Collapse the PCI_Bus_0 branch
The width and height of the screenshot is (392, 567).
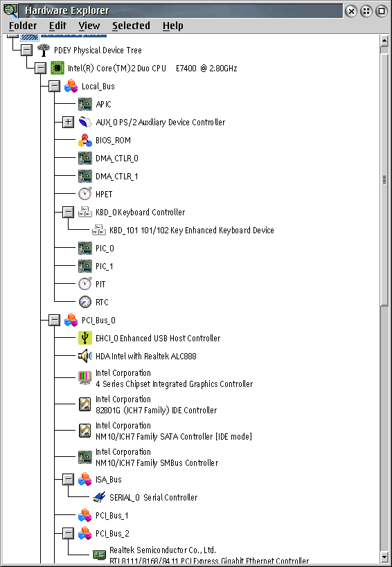tap(54, 321)
